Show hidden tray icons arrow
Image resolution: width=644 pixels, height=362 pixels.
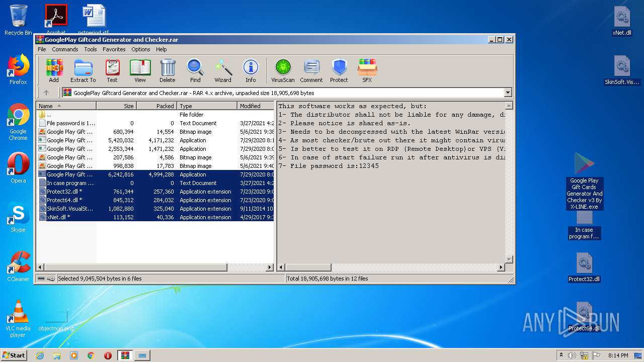pyautogui.click(x=561, y=355)
